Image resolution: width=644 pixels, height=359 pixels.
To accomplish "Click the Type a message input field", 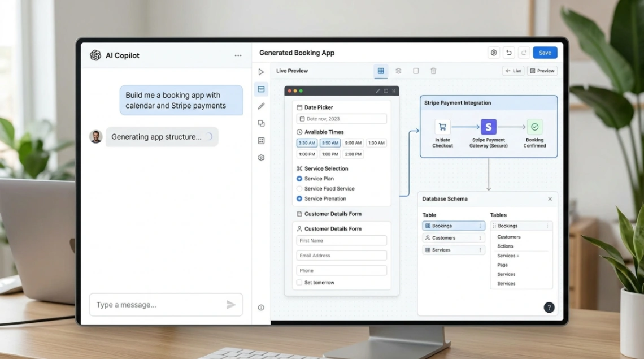I will (166, 305).
